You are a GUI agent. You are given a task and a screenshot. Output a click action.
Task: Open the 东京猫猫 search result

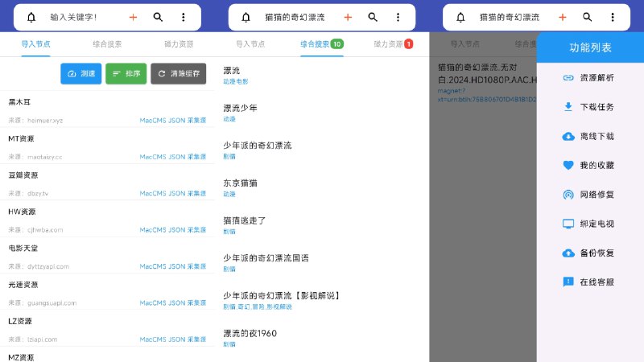click(241, 183)
